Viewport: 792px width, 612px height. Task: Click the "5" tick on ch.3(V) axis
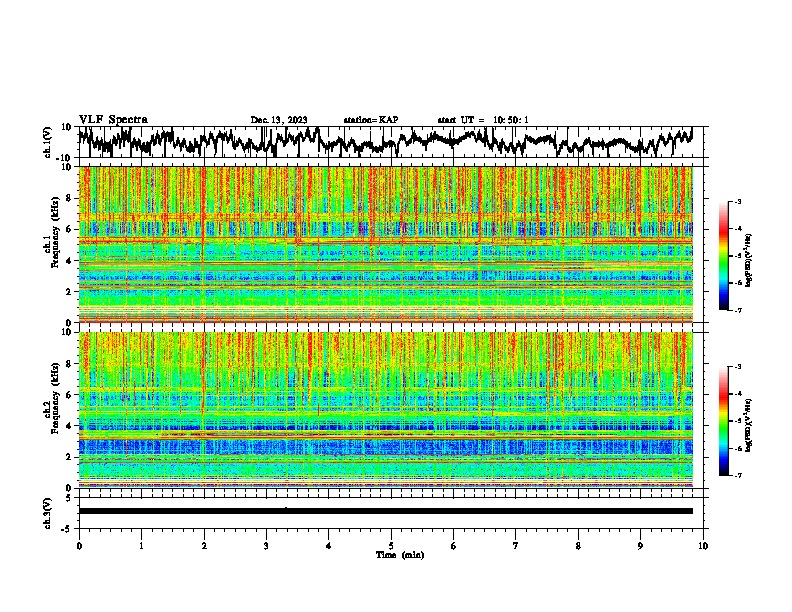coord(69,498)
